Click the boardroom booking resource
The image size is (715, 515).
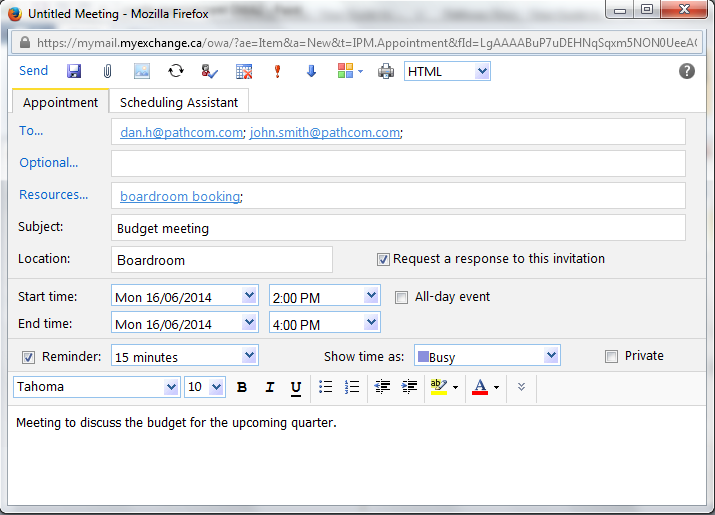pyautogui.click(x=180, y=196)
